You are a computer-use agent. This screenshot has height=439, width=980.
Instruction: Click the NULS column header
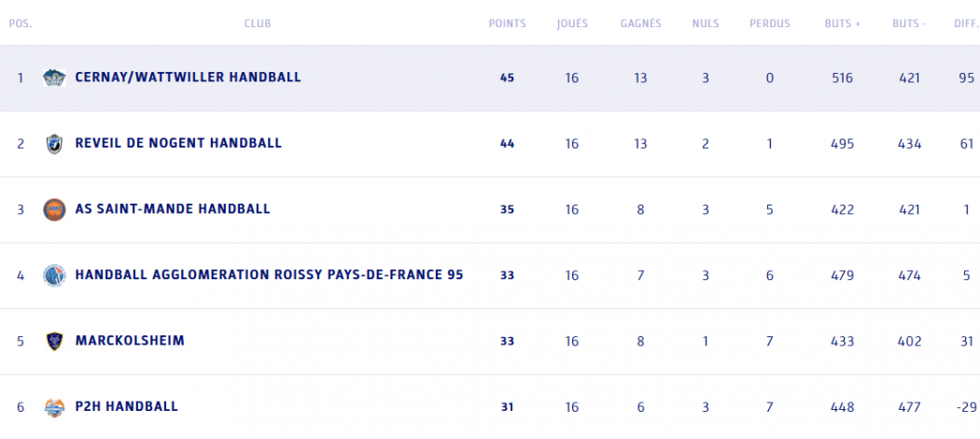(x=706, y=23)
